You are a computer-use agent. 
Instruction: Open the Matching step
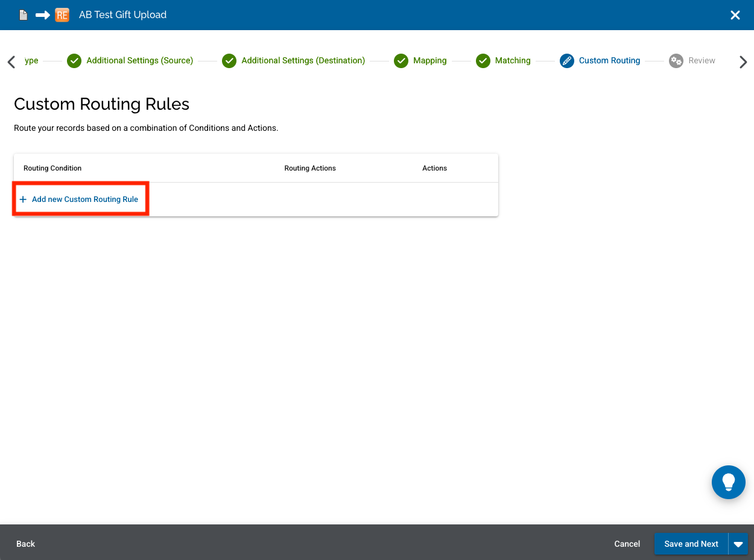pyautogui.click(x=513, y=60)
